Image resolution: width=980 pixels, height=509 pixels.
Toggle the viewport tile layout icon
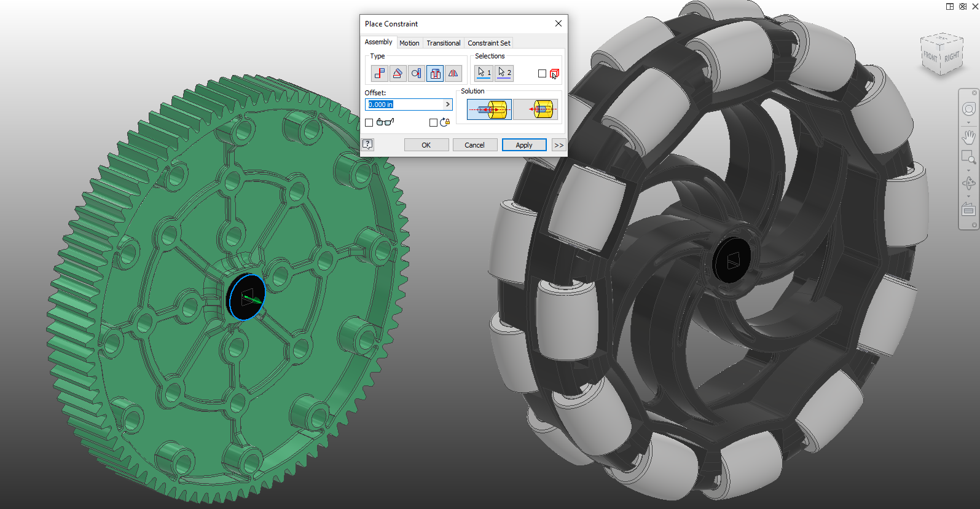950,6
